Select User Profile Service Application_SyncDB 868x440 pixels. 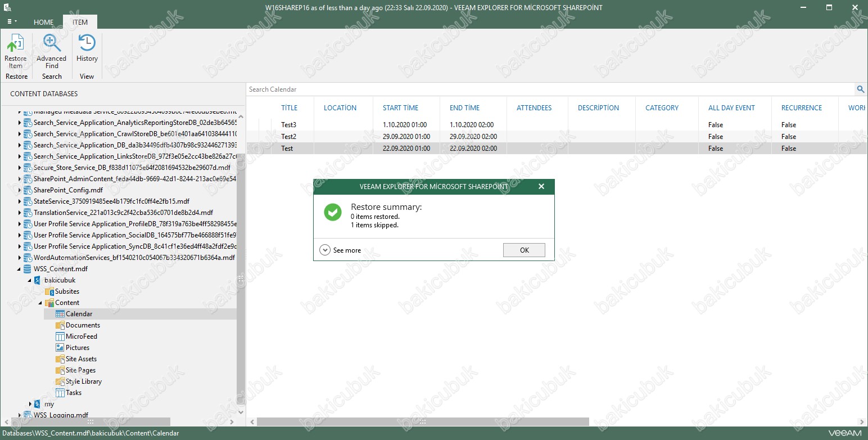coord(135,246)
